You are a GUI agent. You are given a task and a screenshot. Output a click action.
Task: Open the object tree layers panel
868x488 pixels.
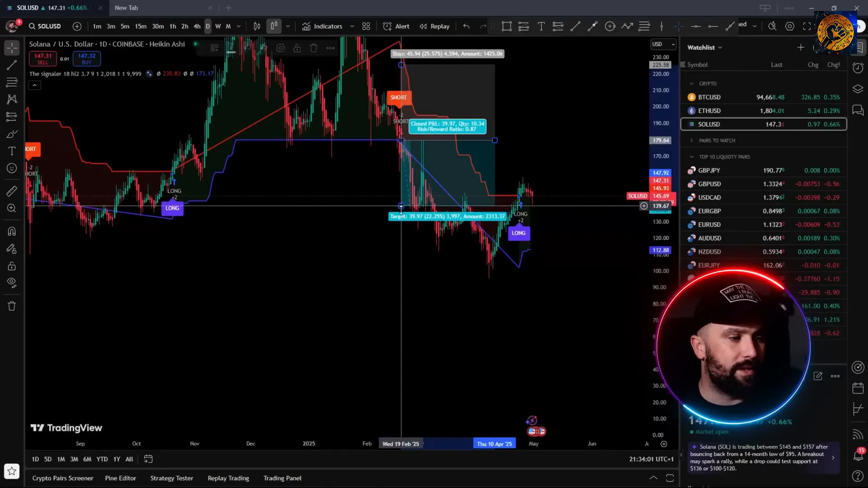(858, 89)
